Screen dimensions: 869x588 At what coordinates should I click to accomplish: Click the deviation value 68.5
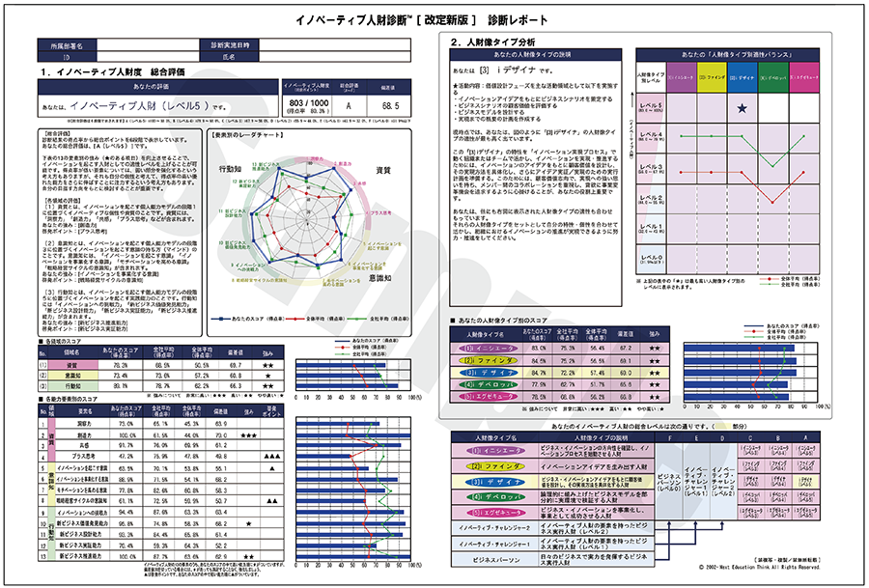(x=390, y=106)
